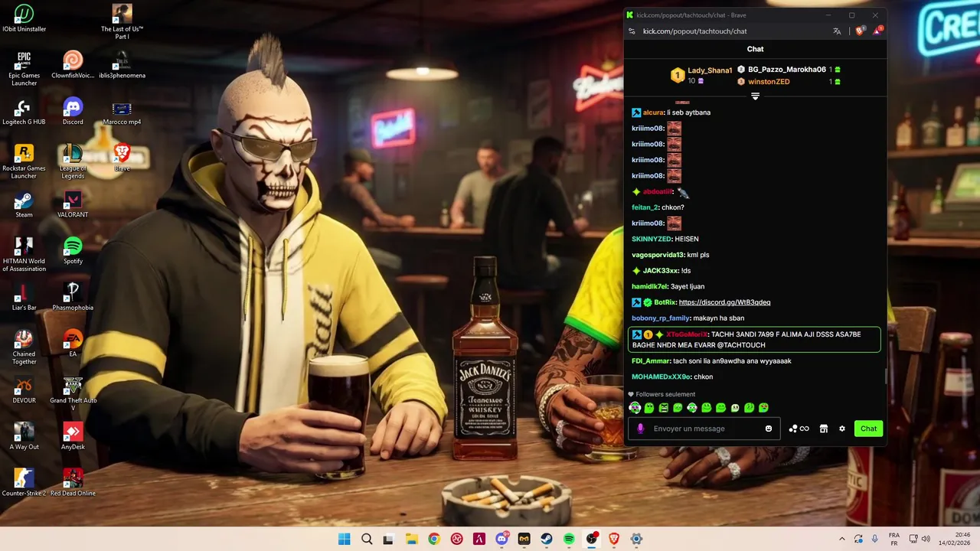Open Phasmophobia desktop shortcut

click(x=73, y=297)
